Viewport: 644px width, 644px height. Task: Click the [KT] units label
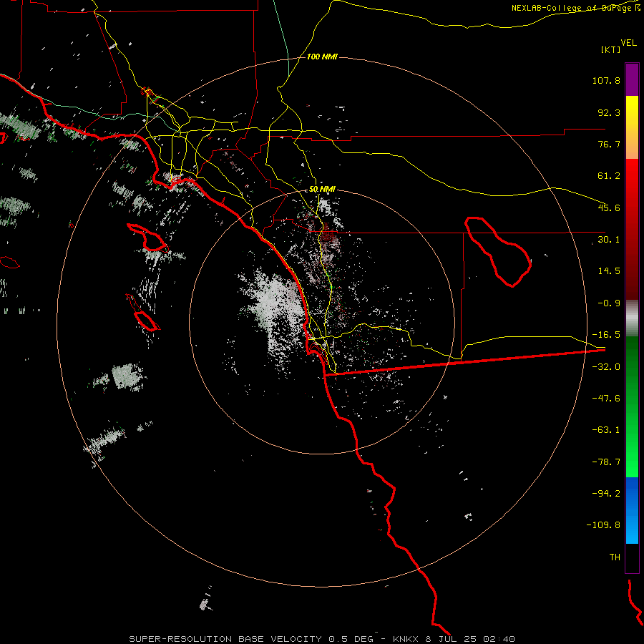pos(611,49)
